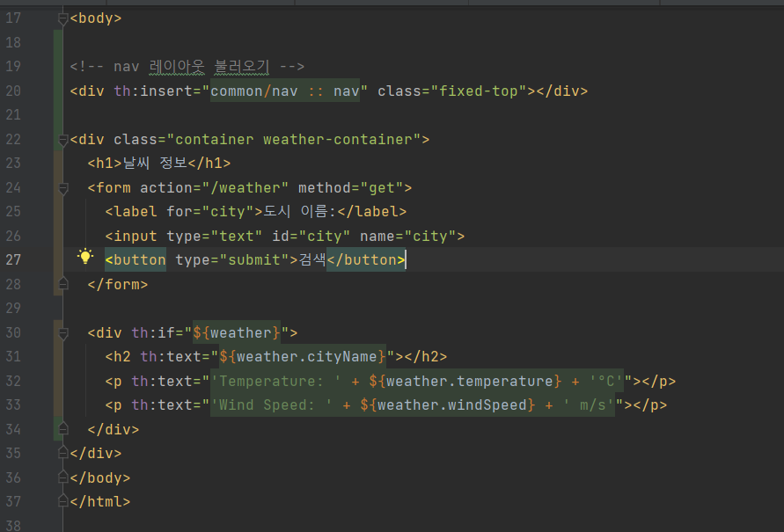Click the ${weather.temperature} expression
The width and height of the screenshot is (784, 532).
(x=465, y=381)
